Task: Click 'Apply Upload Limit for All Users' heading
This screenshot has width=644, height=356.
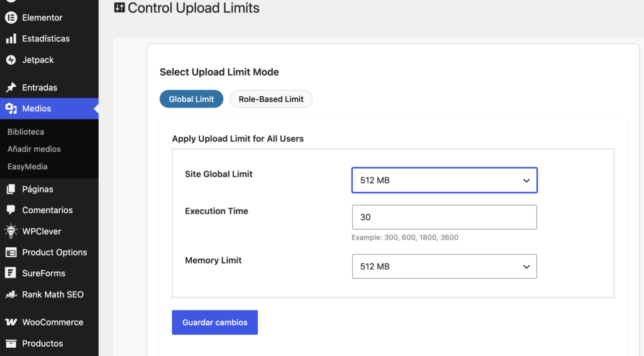Action: pos(238,139)
